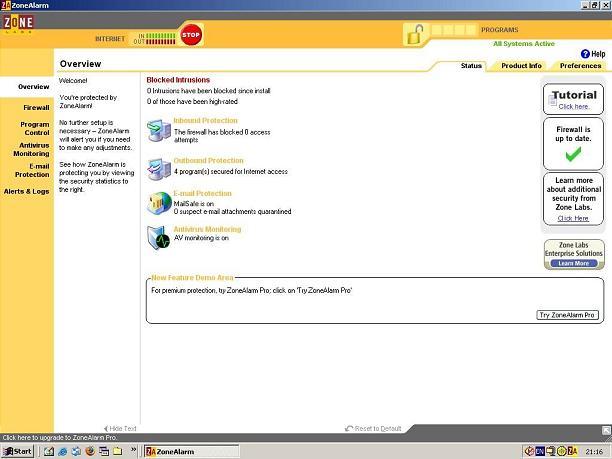Click the taskbar clock showing 21:16
612x459 pixels.
click(594, 452)
